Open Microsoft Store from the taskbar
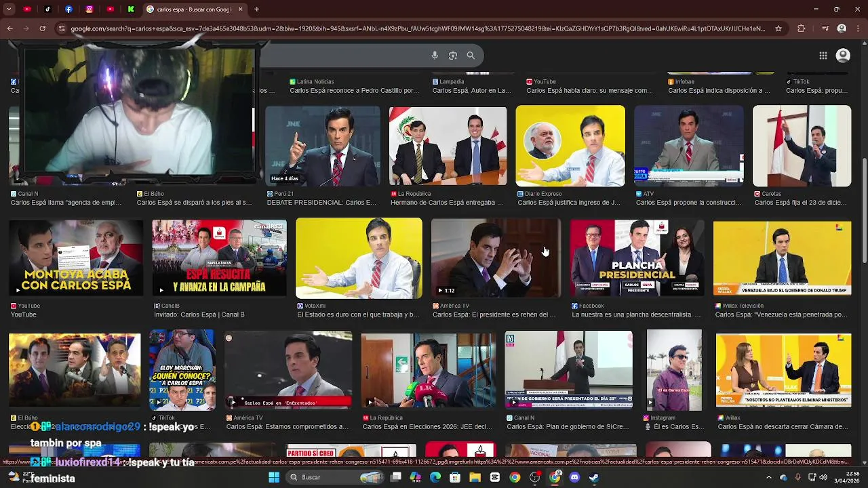Viewport: 868px width, 488px height. 455,477
